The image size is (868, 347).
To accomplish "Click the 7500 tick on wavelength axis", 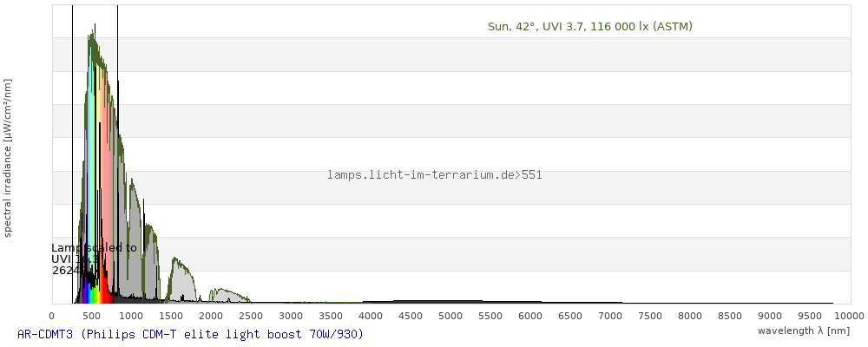I will [x=650, y=317].
